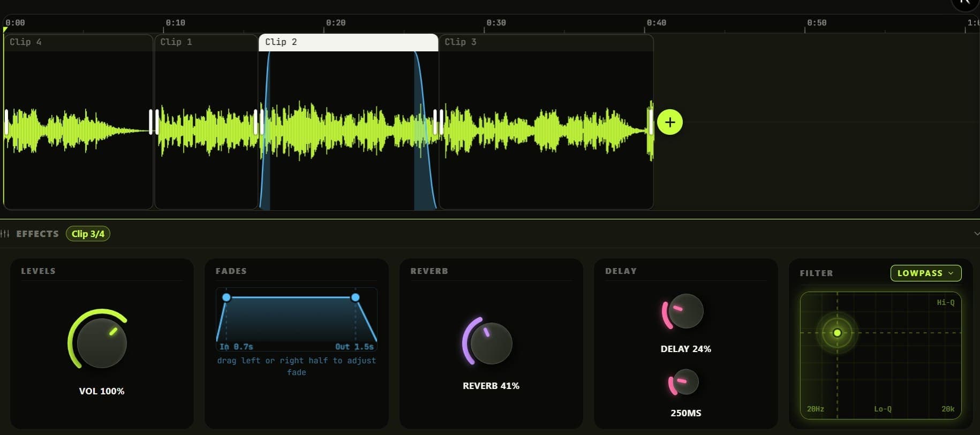The image size is (980, 435).
Task: Click the DELAY amount knob
Action: click(x=686, y=311)
